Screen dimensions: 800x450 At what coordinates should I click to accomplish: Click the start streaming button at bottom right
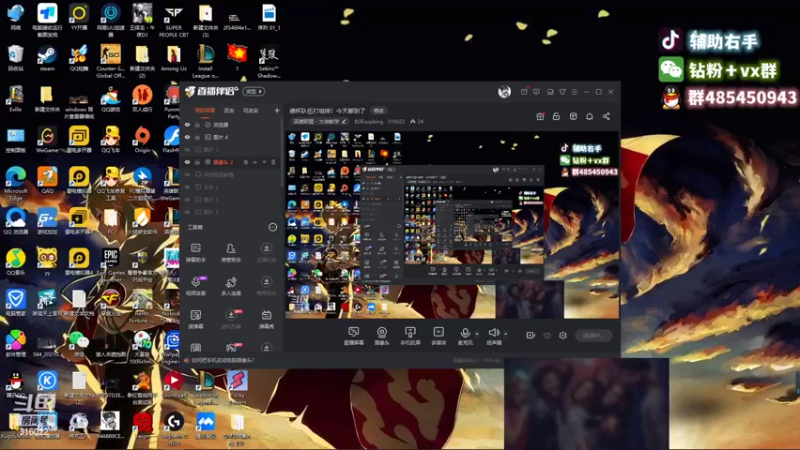pos(593,335)
